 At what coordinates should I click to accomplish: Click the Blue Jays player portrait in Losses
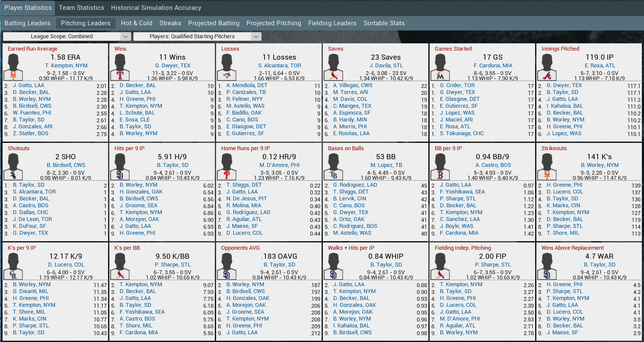(229, 67)
